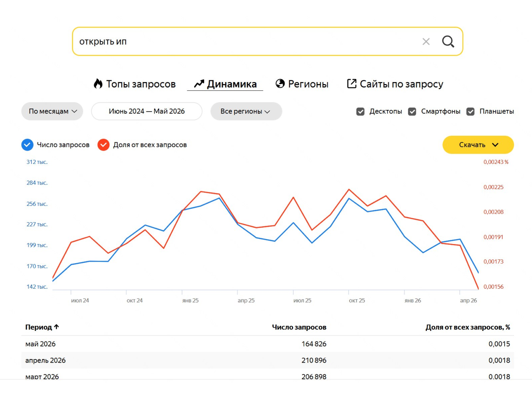
Task: Expand the По месяцам dropdown
Action: click(x=52, y=111)
